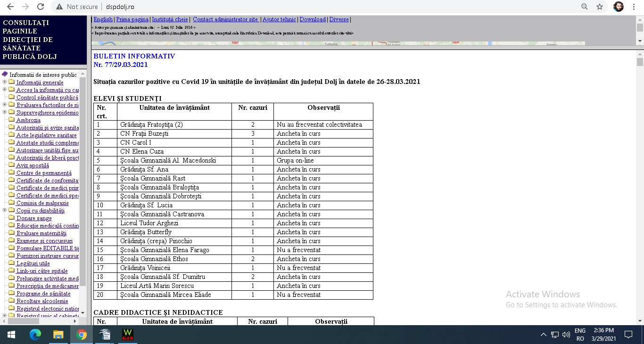Click the BULETIN INFORMATIV heading

click(134, 56)
